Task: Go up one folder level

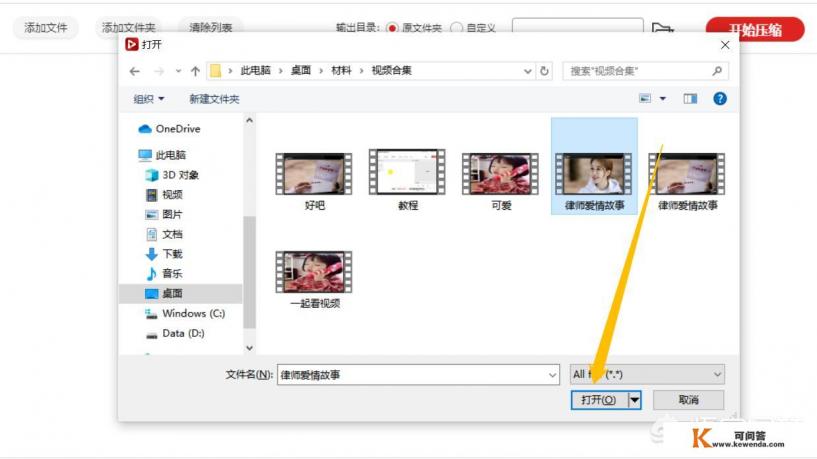Action: (195, 71)
